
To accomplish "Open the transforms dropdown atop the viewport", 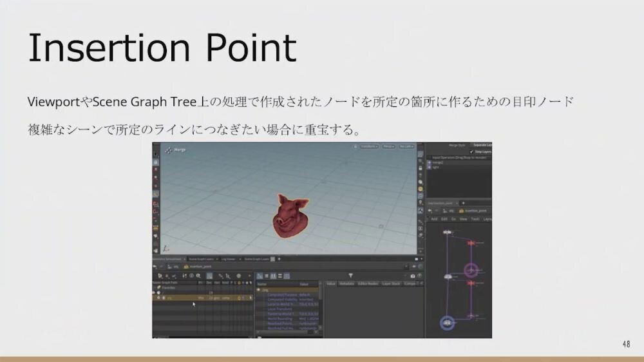I will coord(368,147).
